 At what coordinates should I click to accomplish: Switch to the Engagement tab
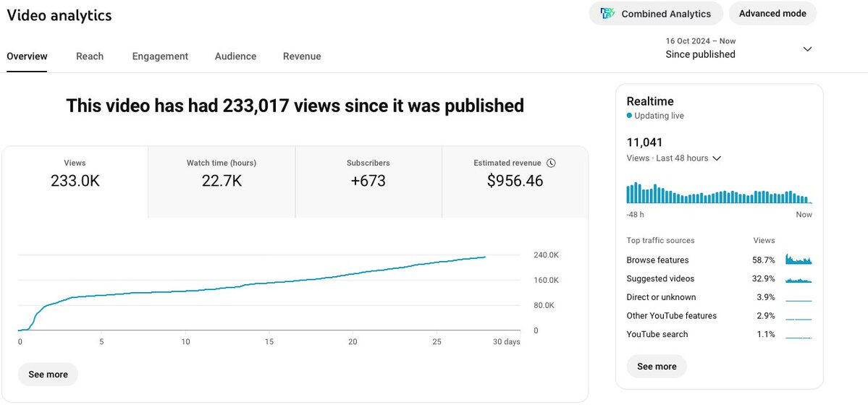click(160, 56)
